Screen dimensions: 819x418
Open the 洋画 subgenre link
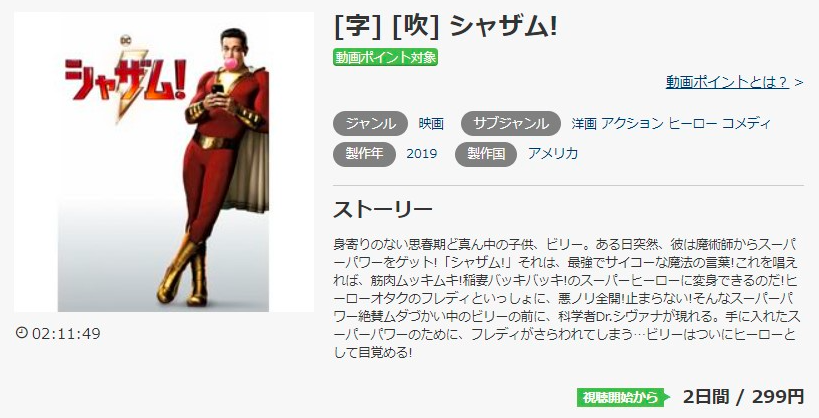[x=584, y=124]
